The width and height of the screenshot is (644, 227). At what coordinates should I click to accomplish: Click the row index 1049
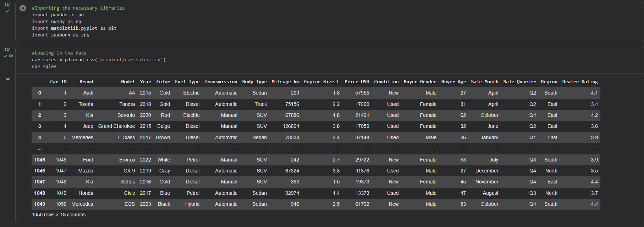click(x=40, y=204)
